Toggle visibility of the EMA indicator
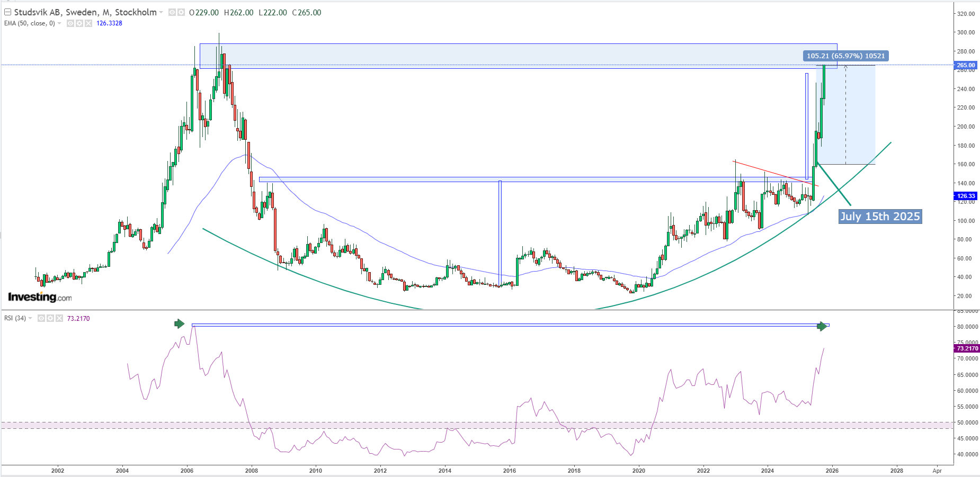 click(70, 23)
